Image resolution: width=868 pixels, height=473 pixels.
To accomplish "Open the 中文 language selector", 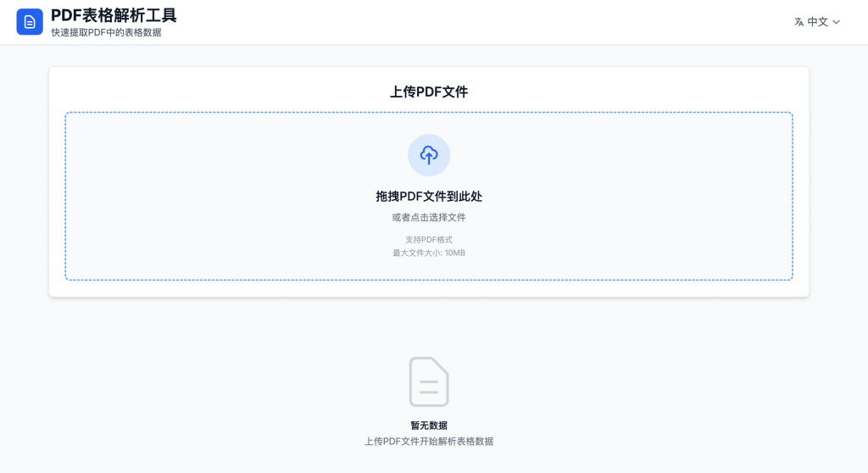I will [x=817, y=22].
